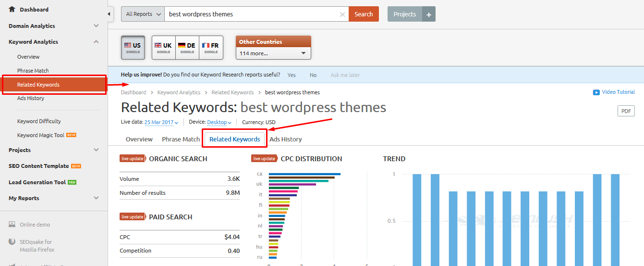Viewport: 644px width, 266px height.
Task: Open Phrase Match in sidebar
Action: pyautogui.click(x=33, y=71)
